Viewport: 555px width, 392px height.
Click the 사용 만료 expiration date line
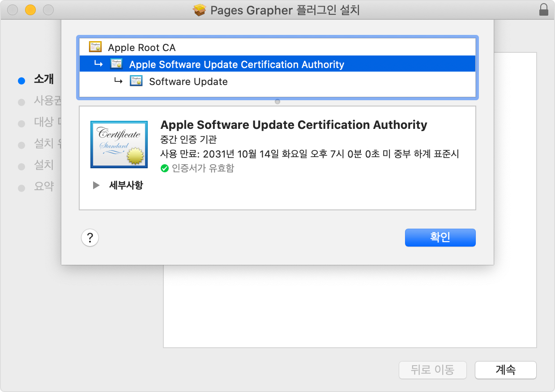(310, 154)
